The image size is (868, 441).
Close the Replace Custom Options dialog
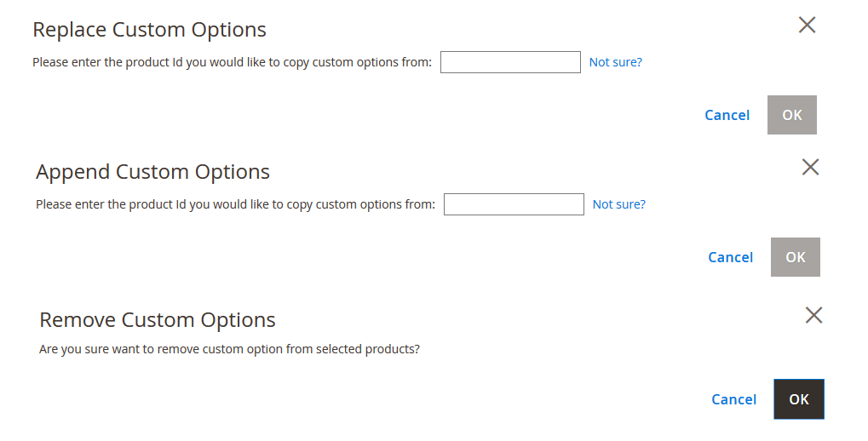point(808,25)
